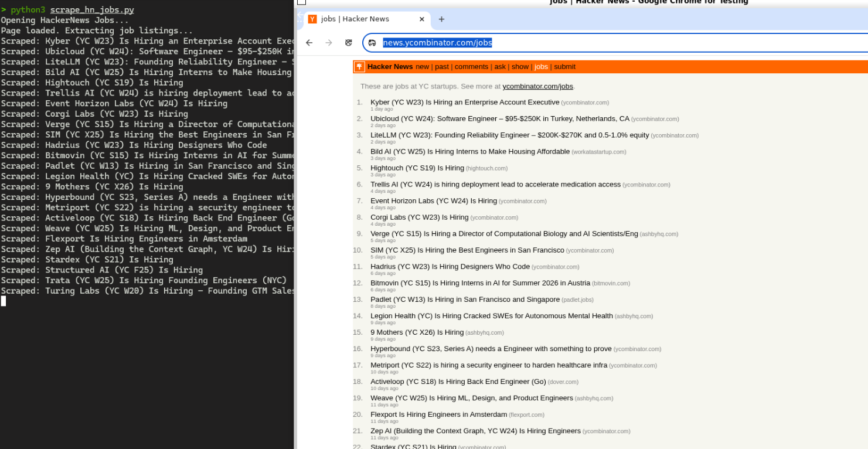Open Trellis AI deployment lead listing on webpage
The image size is (868, 449).
tap(495, 185)
